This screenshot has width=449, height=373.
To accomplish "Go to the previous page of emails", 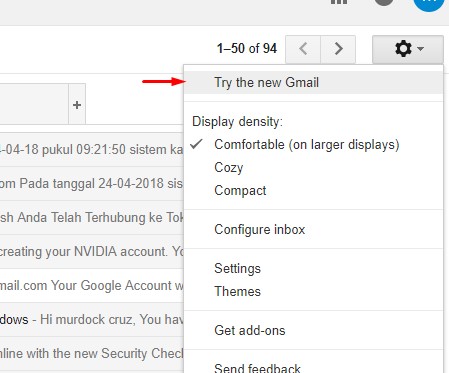I will 303,49.
